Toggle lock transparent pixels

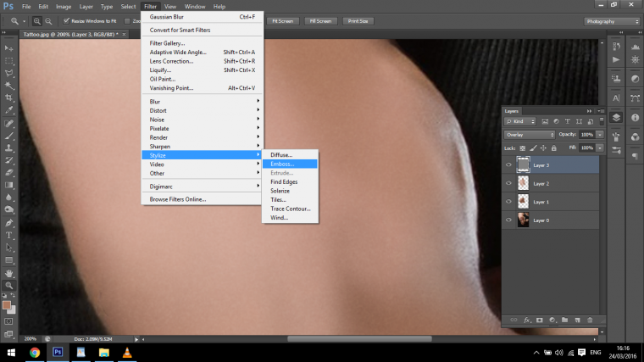[523, 148]
